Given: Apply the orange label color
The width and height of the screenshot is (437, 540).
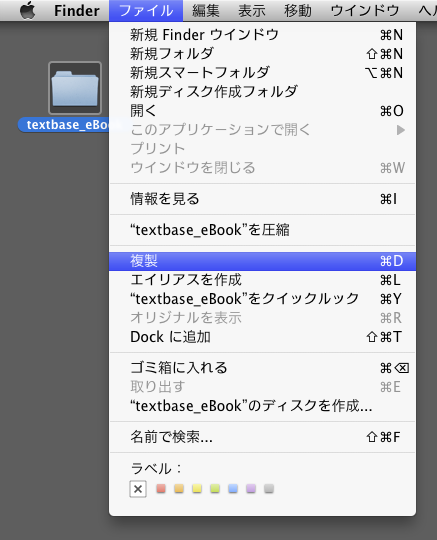Looking at the screenshot, I should 179,488.
